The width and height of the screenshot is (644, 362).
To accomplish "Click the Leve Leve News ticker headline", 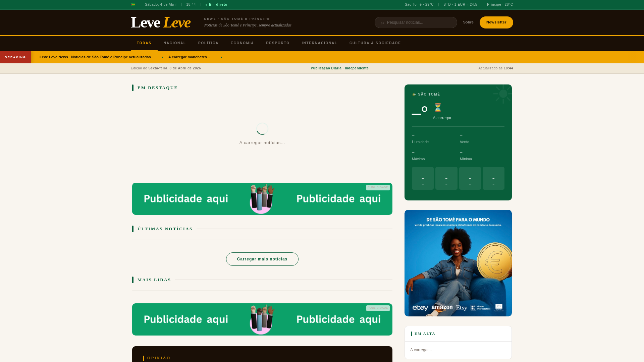I will coord(95,57).
